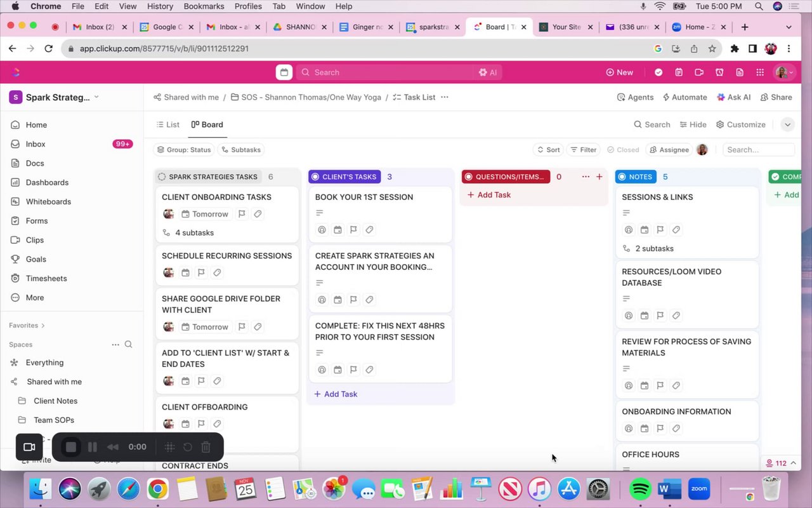Viewport: 812px width, 508px height.
Task: Expand 4 subtasks on CLIENT ONBOARDING TASKS
Action: (x=188, y=233)
